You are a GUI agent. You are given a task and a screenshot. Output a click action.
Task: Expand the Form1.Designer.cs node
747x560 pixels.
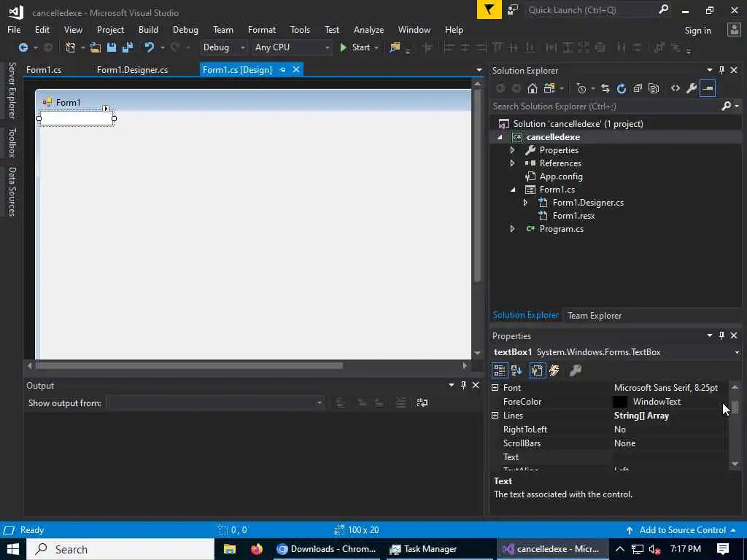pos(525,203)
